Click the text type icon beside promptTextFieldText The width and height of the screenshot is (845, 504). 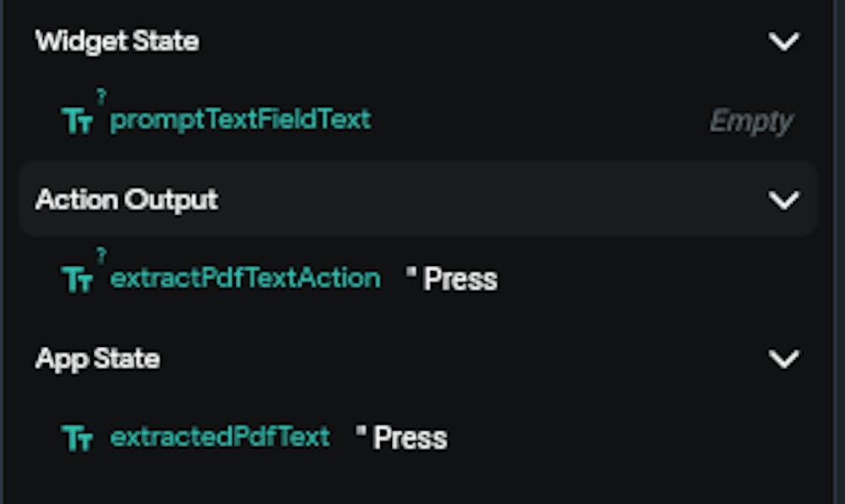click(x=77, y=122)
